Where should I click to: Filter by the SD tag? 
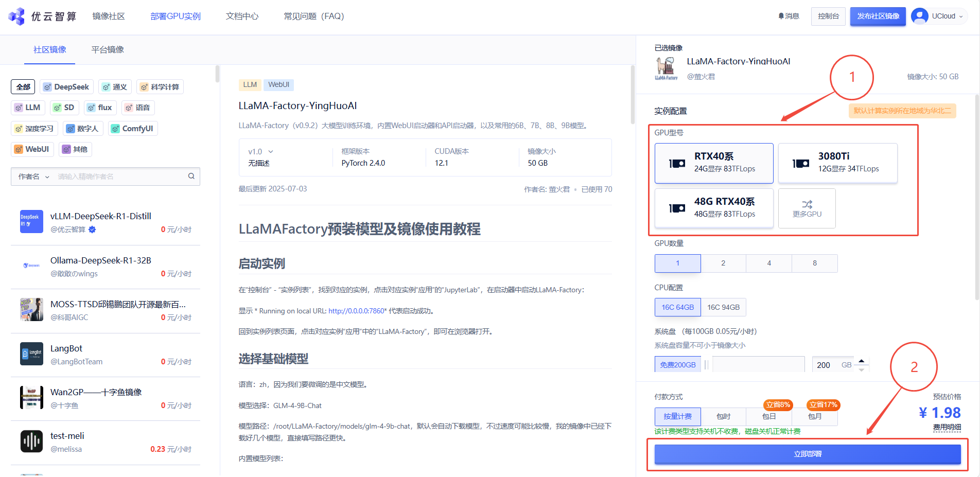coord(64,108)
